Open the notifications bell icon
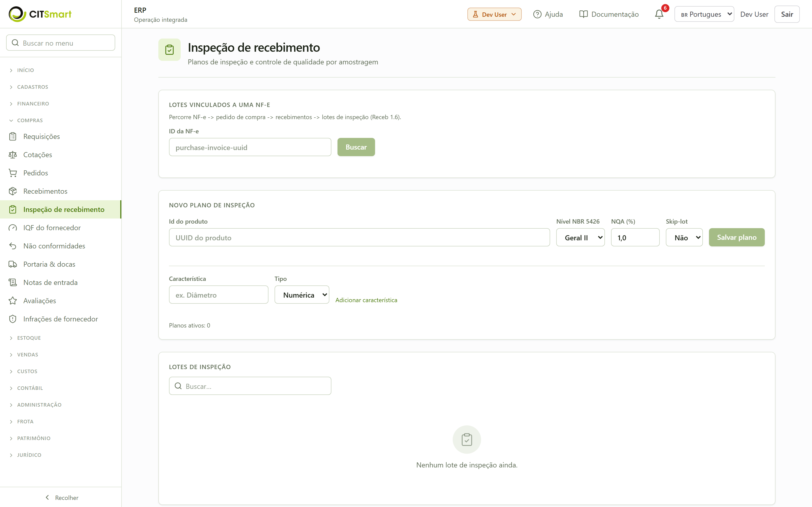 (659, 14)
